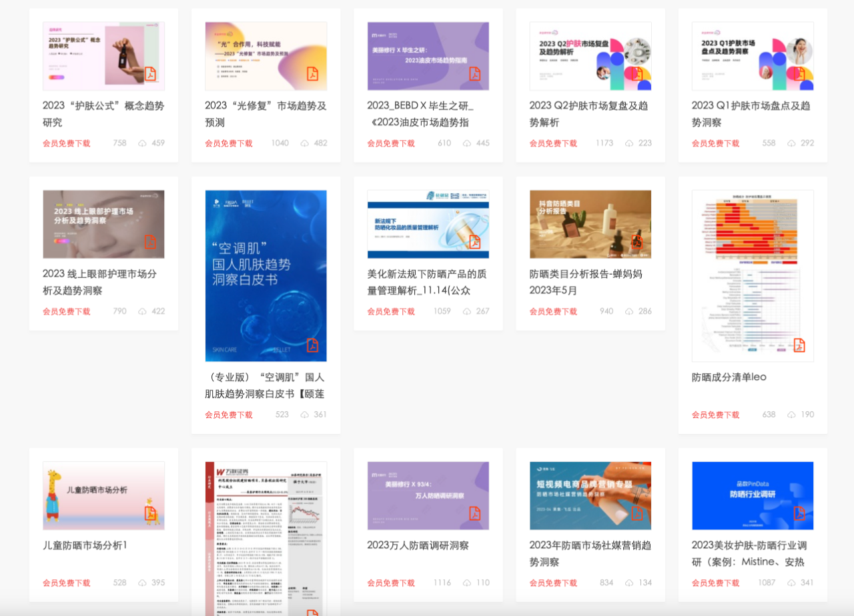Open title 2023 线上眼部护理市场分析及趋势洞察
Image resolution: width=854 pixels, height=616 pixels.
coord(100,282)
